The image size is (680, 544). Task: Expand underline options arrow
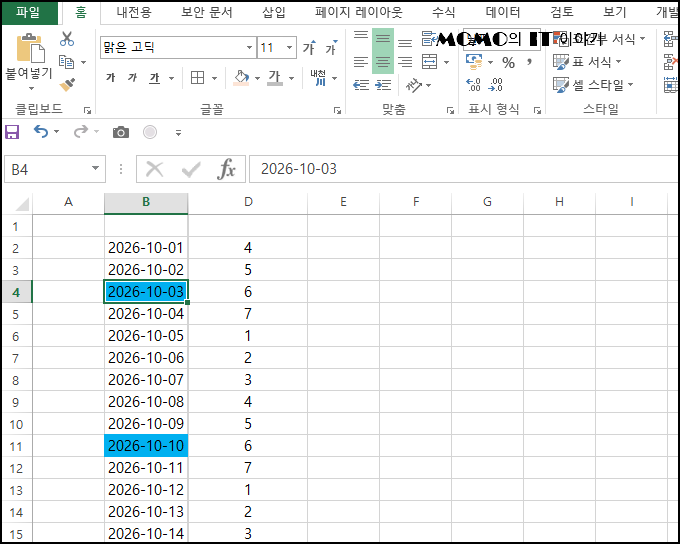(172, 79)
